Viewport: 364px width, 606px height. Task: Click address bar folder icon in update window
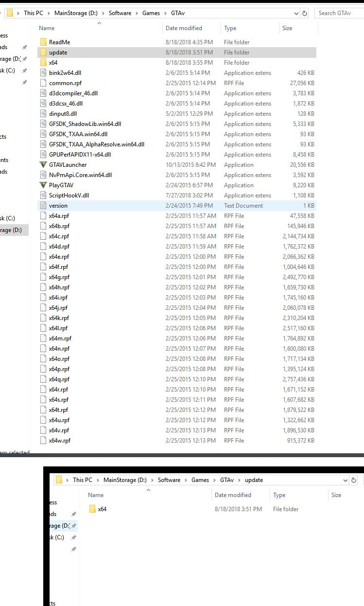(x=59, y=480)
